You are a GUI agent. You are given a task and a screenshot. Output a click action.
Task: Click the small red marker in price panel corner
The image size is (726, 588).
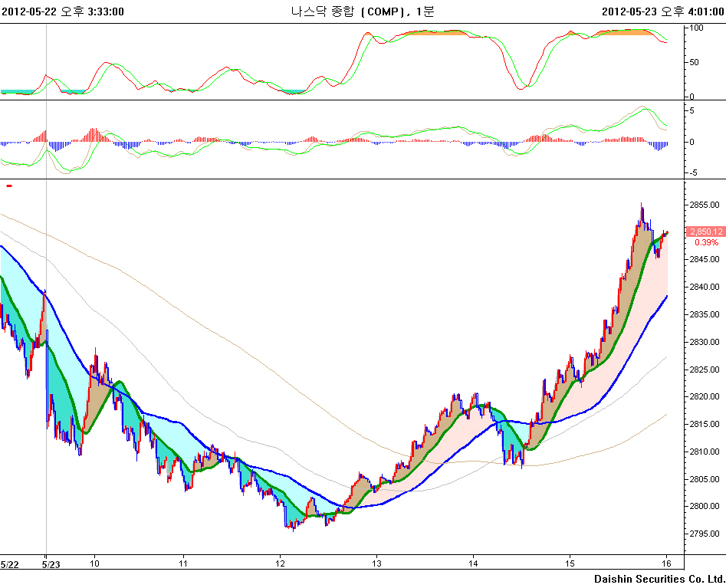9,186
